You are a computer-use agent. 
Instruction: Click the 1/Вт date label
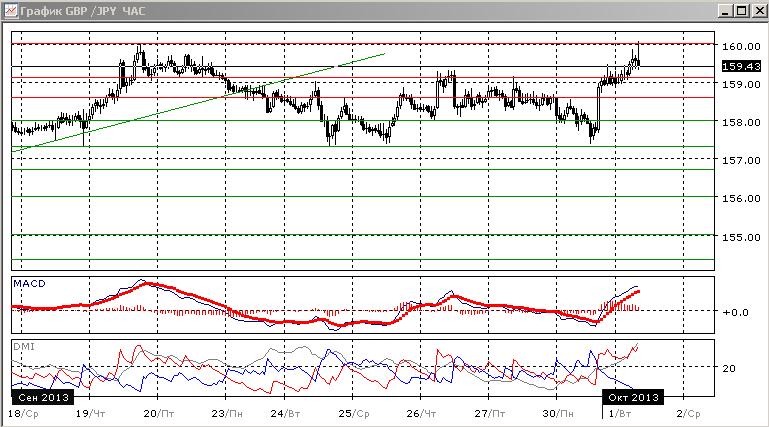click(619, 414)
